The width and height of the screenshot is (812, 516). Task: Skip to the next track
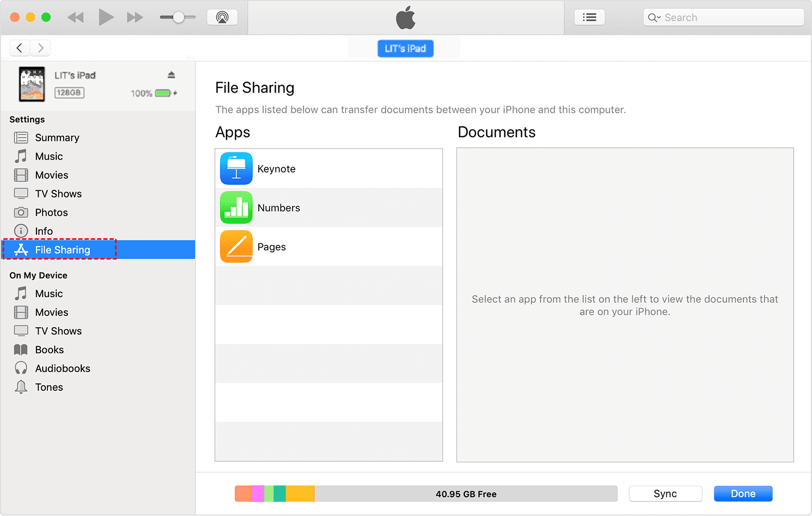[x=135, y=18]
